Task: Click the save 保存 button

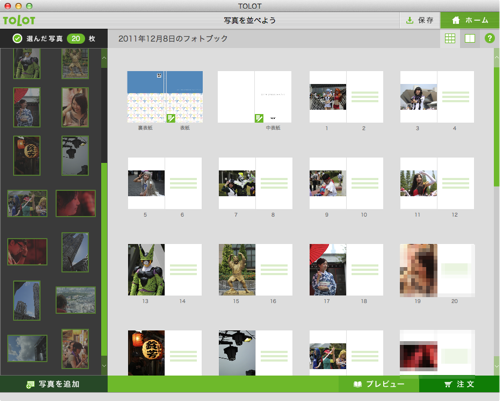Action: [x=420, y=21]
